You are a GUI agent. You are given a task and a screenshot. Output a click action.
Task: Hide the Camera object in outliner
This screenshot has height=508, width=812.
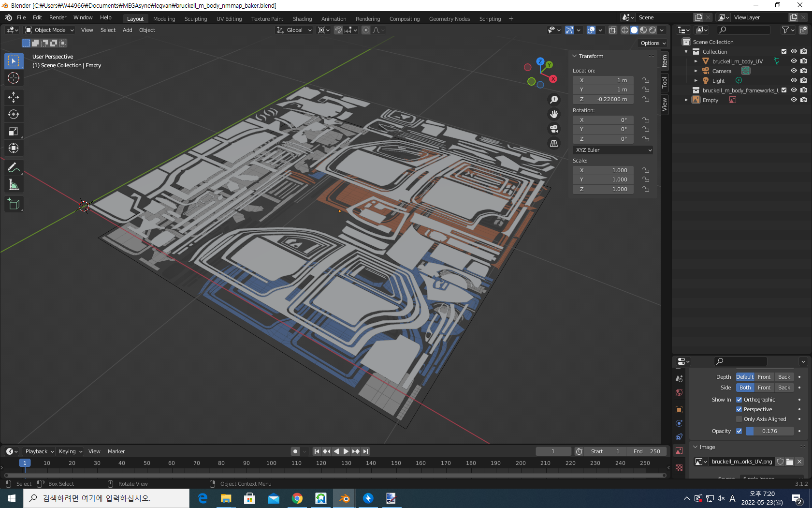[794, 71]
